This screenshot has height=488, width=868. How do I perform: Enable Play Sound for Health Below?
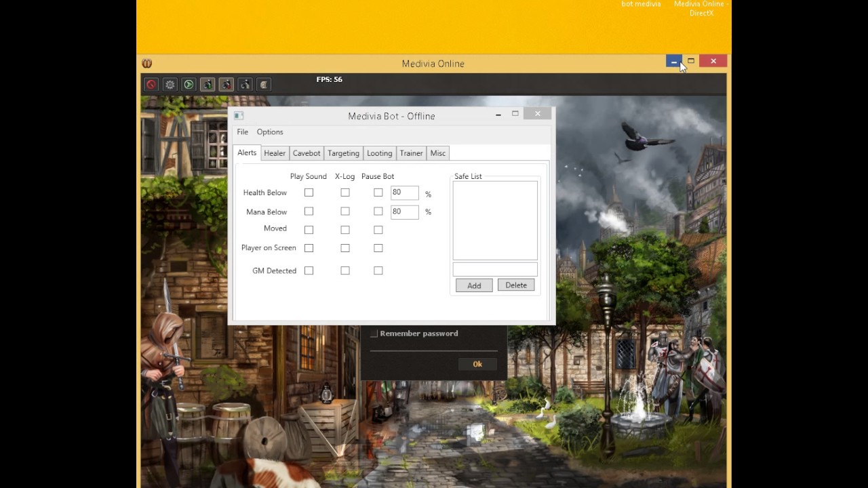(x=309, y=192)
